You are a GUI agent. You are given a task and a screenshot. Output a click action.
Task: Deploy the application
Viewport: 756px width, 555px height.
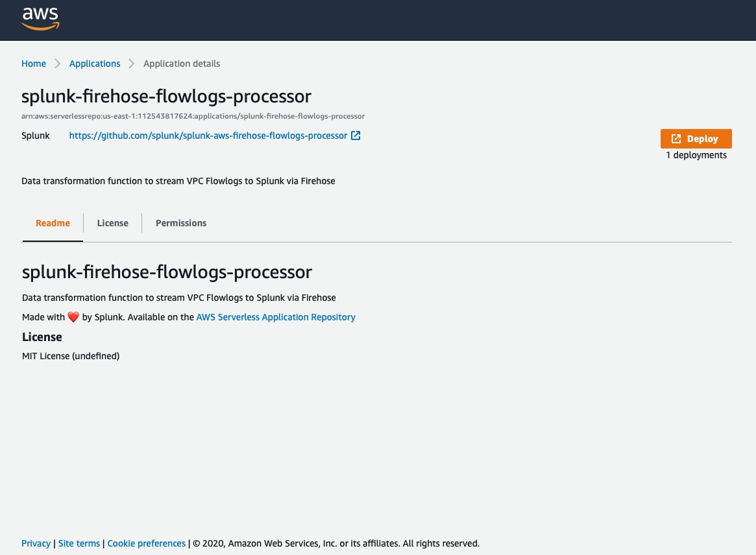coord(696,139)
